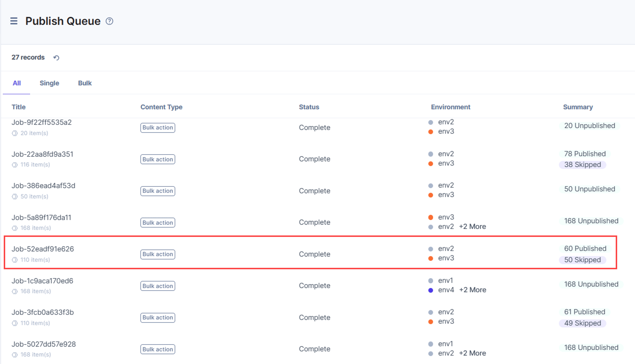Refresh the records list
Viewport: 635px width, 364px height.
[56, 58]
